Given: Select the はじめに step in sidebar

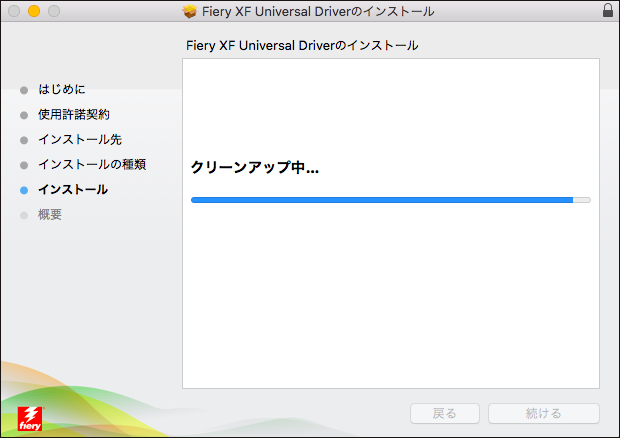Looking at the screenshot, I should click(x=62, y=89).
